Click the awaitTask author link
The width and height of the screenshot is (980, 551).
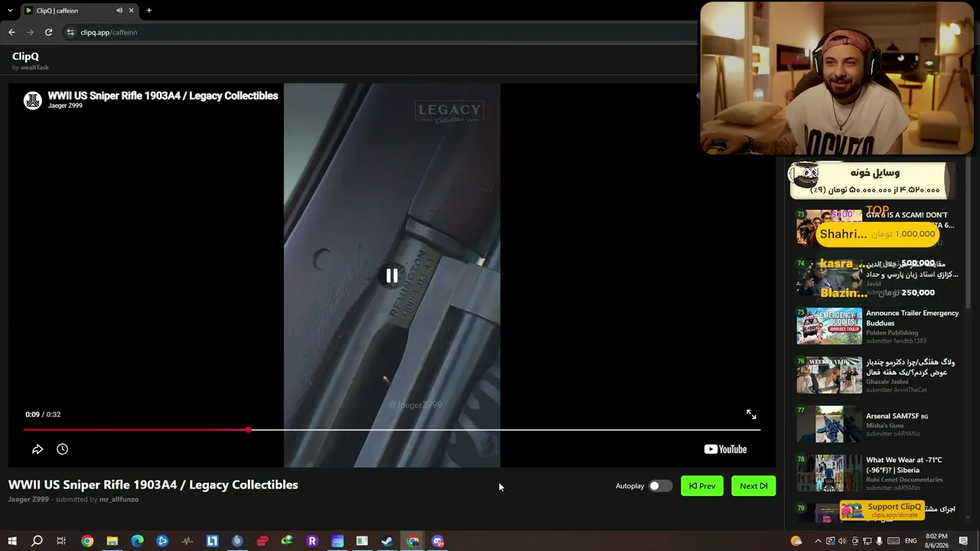click(x=34, y=67)
